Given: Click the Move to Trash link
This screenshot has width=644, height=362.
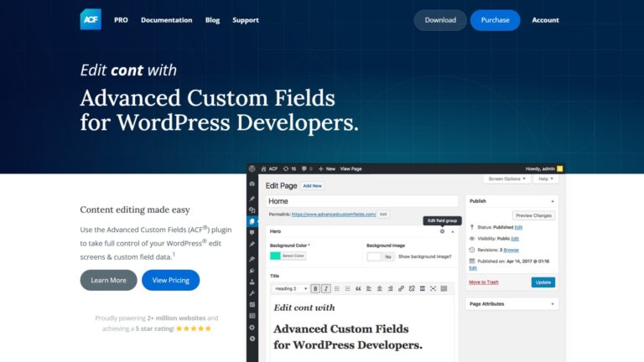Looking at the screenshot, I should click(483, 282).
